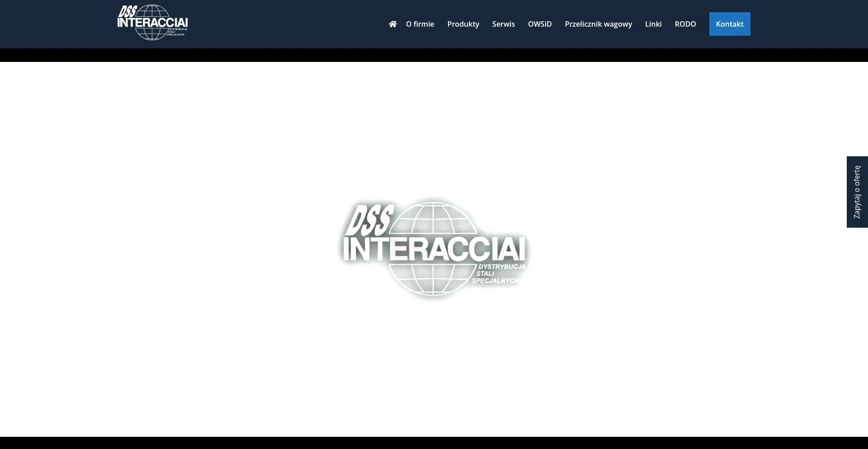Open the O firmie menu item
Image resolution: width=868 pixels, height=449 pixels.
click(420, 24)
